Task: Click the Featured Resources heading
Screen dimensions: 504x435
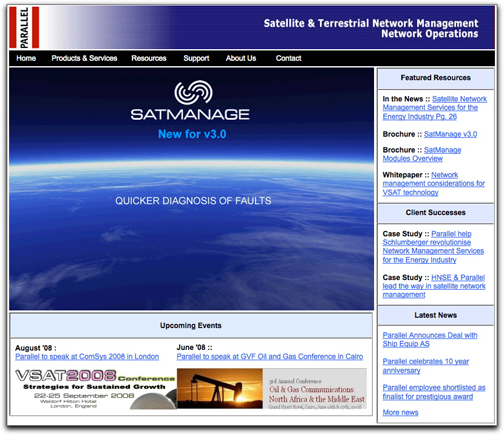Action: click(435, 78)
